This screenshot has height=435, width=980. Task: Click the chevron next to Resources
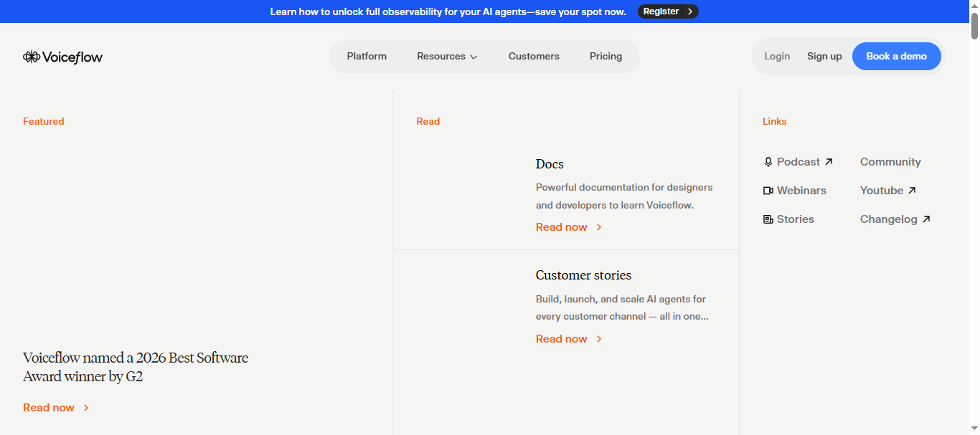[473, 57]
